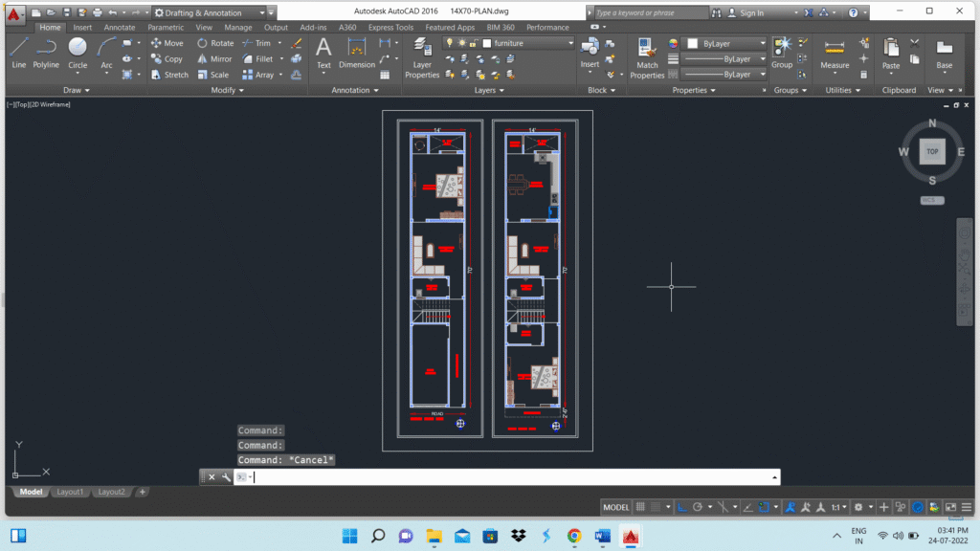Viewport: 980px width, 551px height.
Task: Select the Line drawing tool
Action: pyautogui.click(x=19, y=54)
